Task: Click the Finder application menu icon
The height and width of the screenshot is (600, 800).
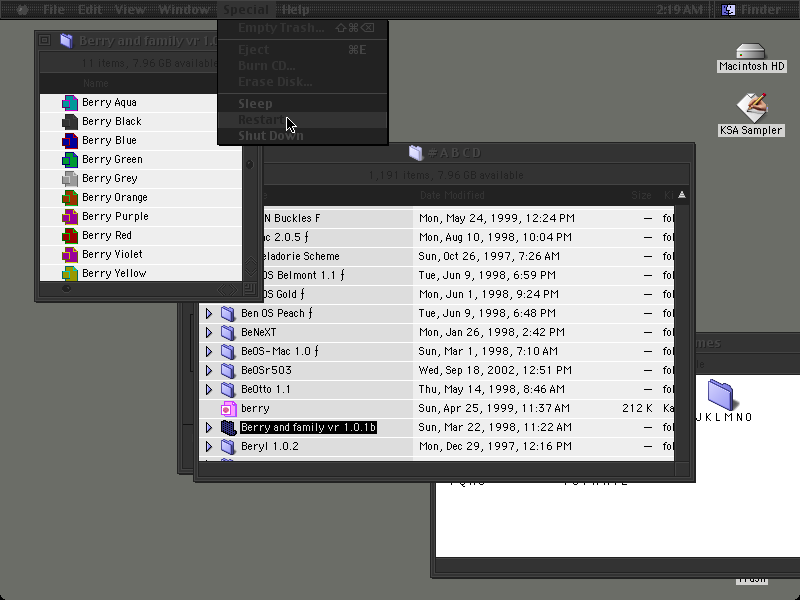Action: [x=728, y=10]
